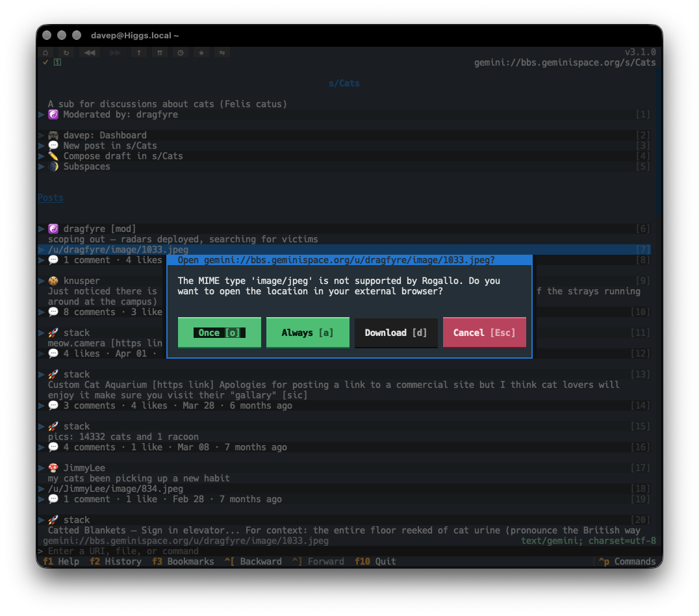Click the swap-arrows icon in the toolbar
Screen dimensions: 699x616
click(222, 53)
